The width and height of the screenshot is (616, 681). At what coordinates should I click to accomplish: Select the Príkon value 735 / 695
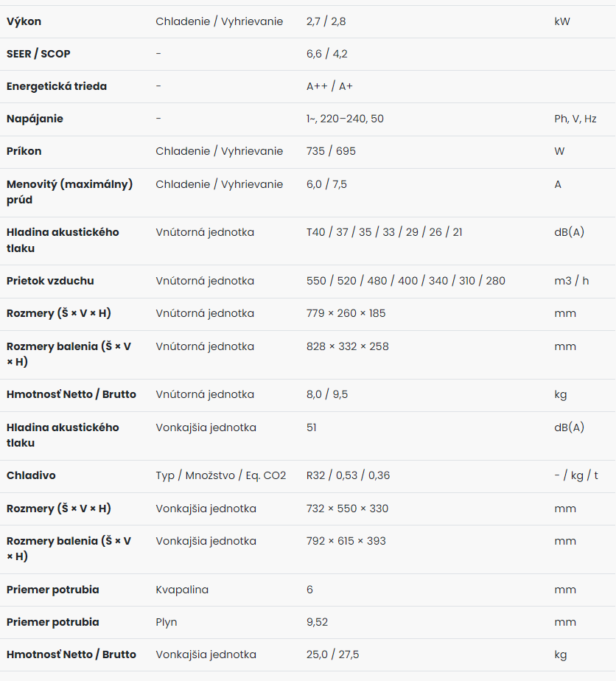point(331,151)
